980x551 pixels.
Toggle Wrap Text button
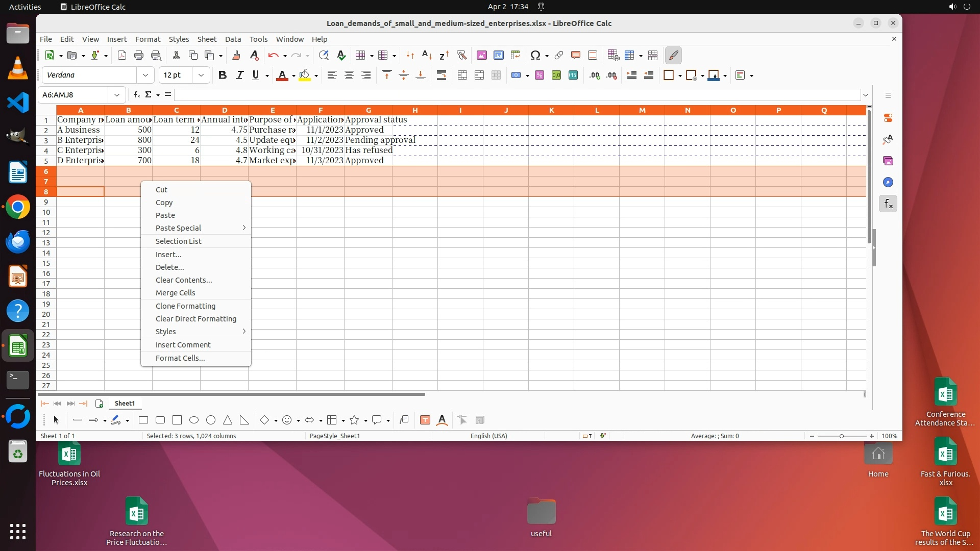(442, 76)
